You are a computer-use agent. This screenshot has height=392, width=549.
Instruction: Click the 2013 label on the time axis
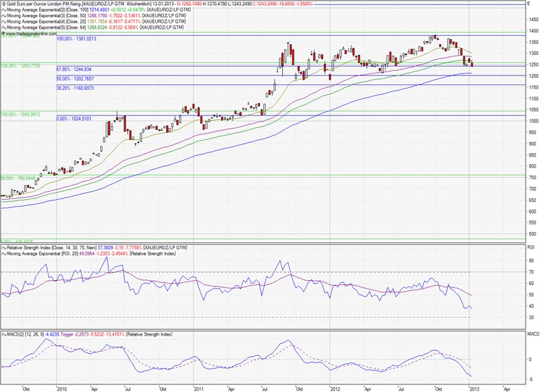pos(474,389)
